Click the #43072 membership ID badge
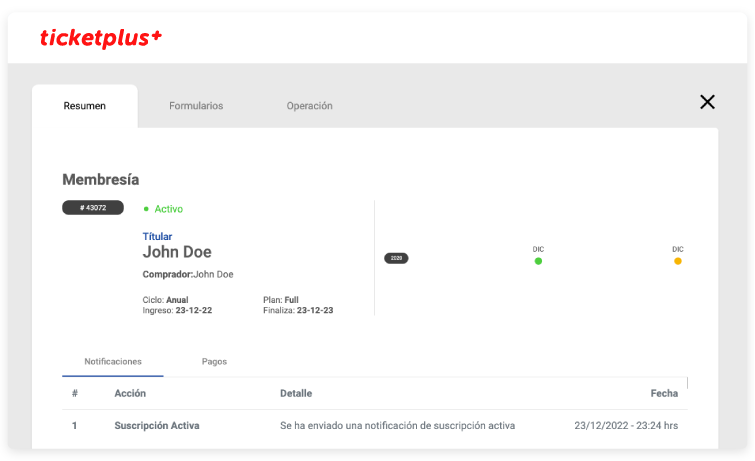 coord(93,208)
